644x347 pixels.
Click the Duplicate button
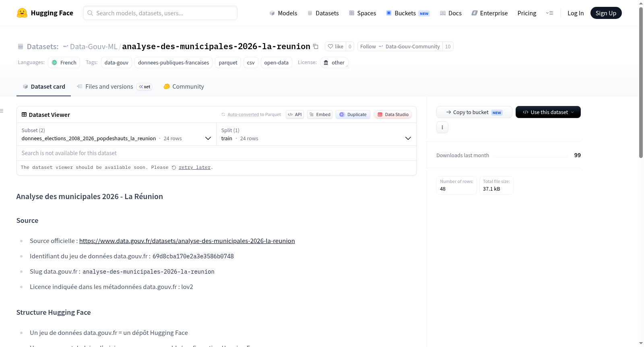click(353, 114)
